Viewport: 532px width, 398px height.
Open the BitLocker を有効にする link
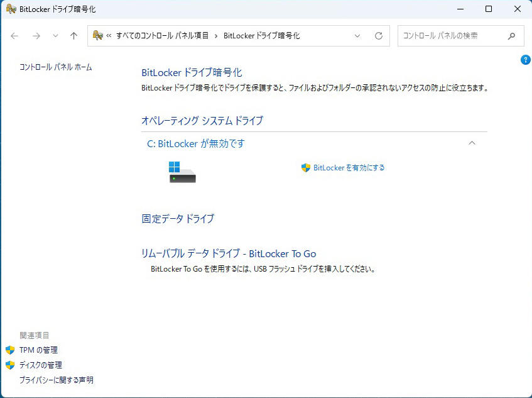click(349, 168)
